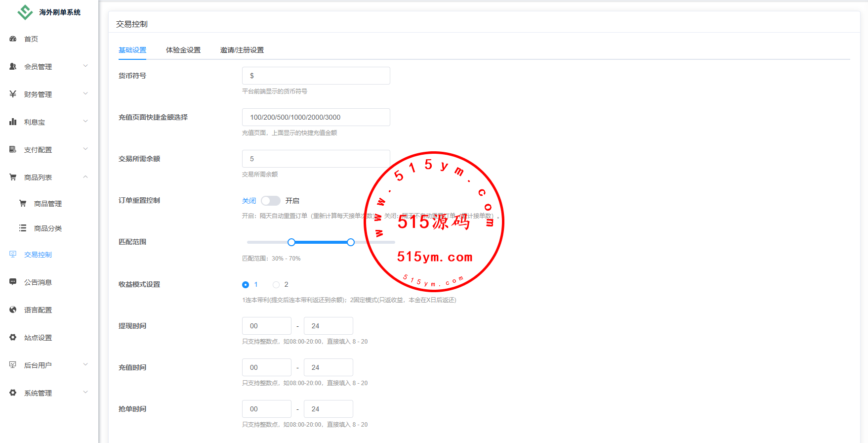Open 交易控制 in the sidebar
This screenshot has height=443, width=868.
pyautogui.click(x=38, y=255)
